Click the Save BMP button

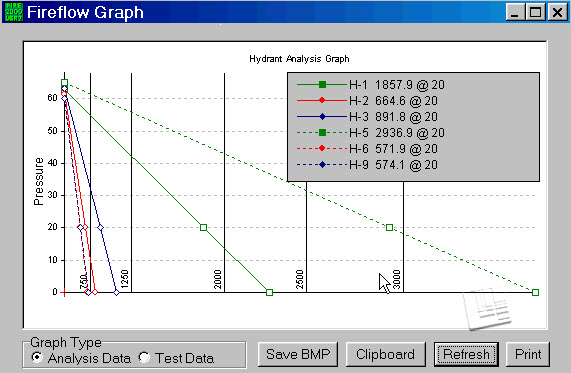pyautogui.click(x=298, y=354)
